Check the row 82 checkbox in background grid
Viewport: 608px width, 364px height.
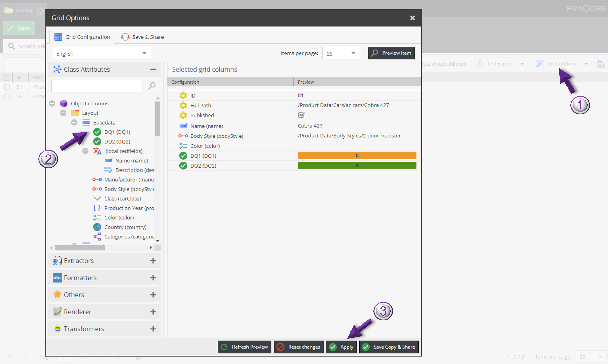7,96
